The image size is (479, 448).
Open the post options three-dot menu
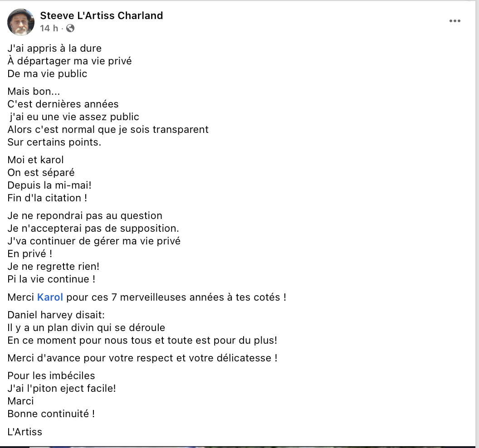[455, 21]
